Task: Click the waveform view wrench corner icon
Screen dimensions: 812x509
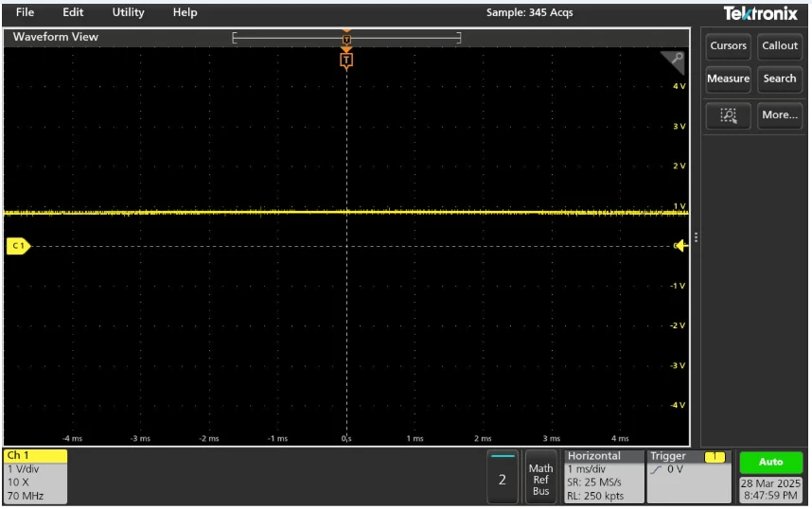Action: pyautogui.click(x=676, y=59)
